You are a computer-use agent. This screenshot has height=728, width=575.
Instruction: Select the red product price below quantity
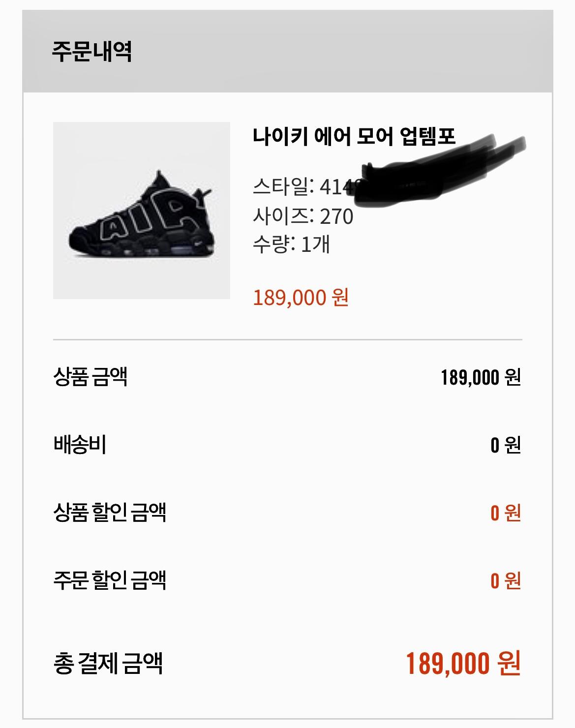click(301, 298)
